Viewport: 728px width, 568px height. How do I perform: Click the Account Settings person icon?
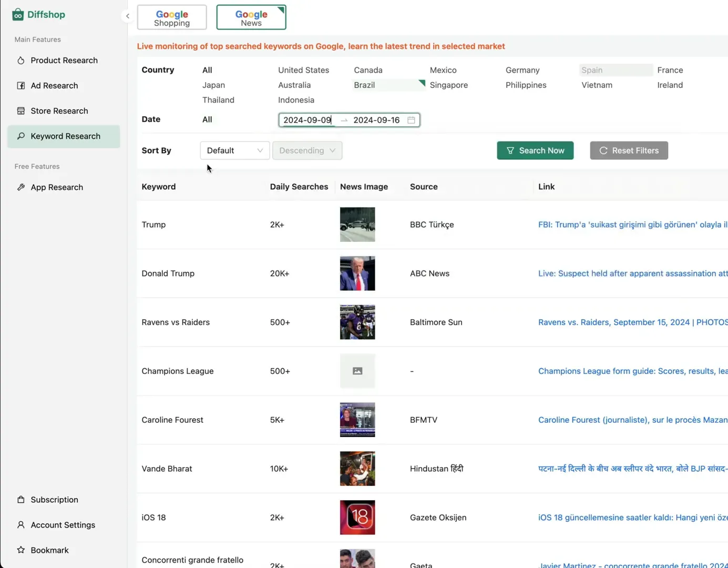(21, 525)
